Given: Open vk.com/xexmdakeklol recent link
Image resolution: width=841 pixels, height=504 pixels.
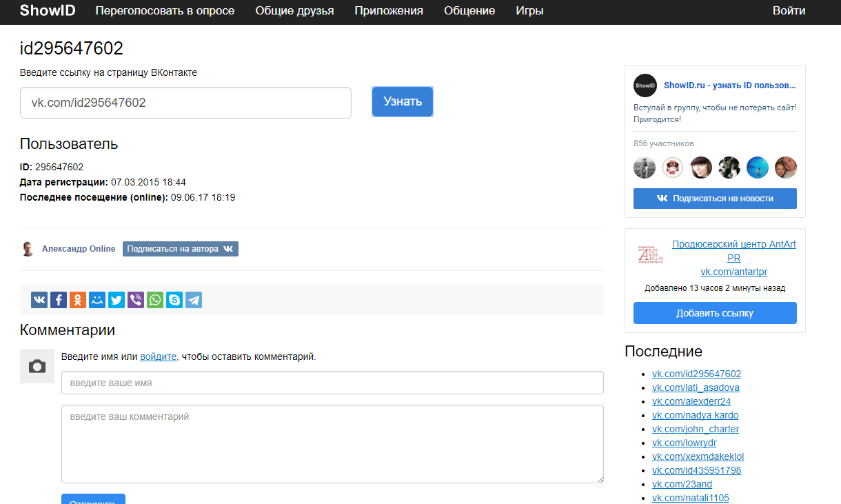Looking at the screenshot, I should tap(698, 456).
